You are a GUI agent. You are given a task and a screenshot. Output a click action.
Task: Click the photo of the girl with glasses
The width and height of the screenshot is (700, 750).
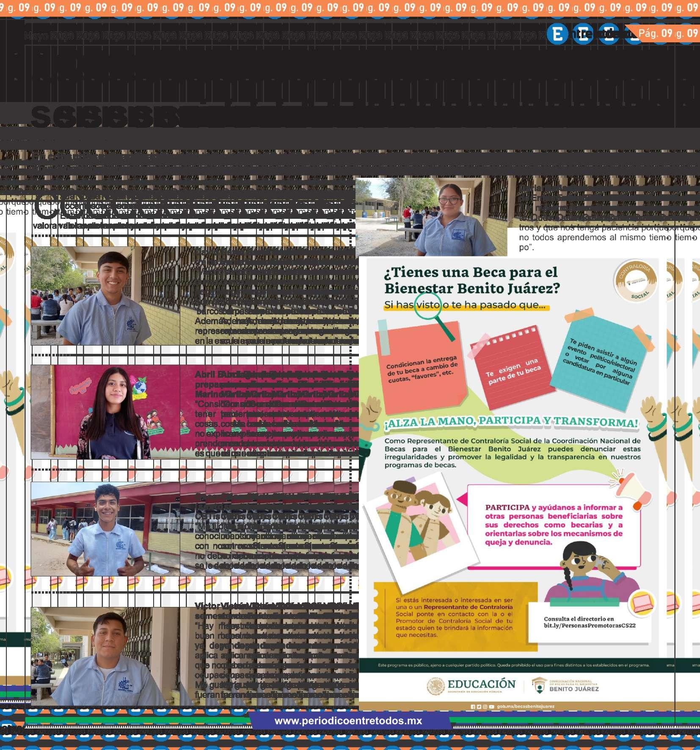coord(431,217)
